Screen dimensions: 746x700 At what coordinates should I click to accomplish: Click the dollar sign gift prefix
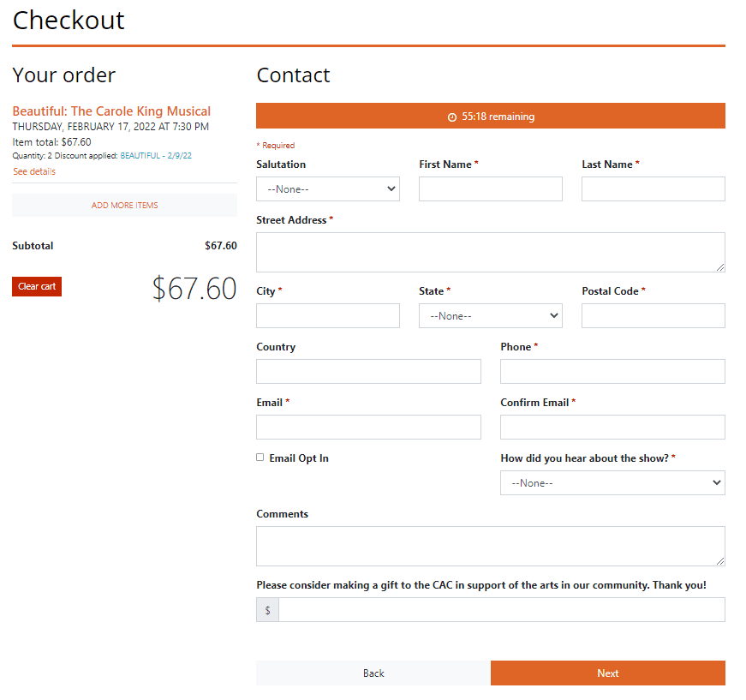pyautogui.click(x=268, y=609)
